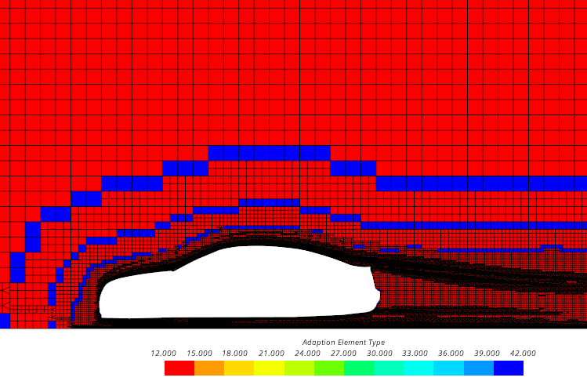Click legend value 24.000
The image size is (587, 392).
point(307,354)
